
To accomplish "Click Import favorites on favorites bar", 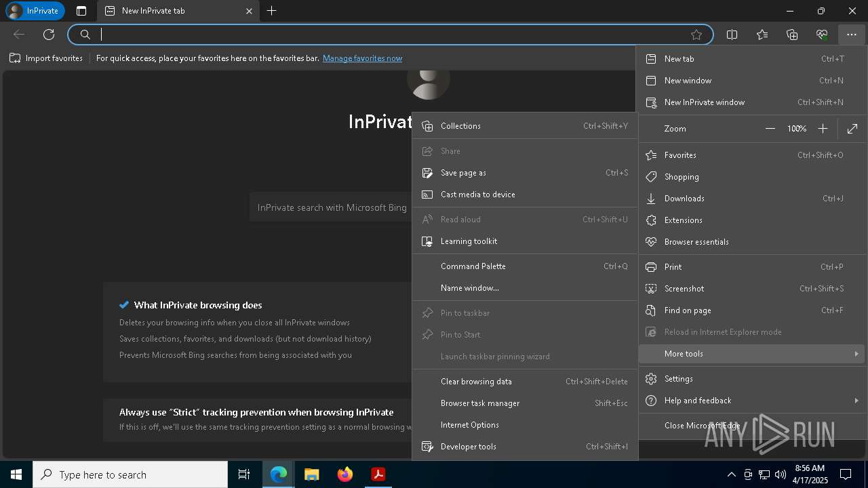I will [46, 58].
